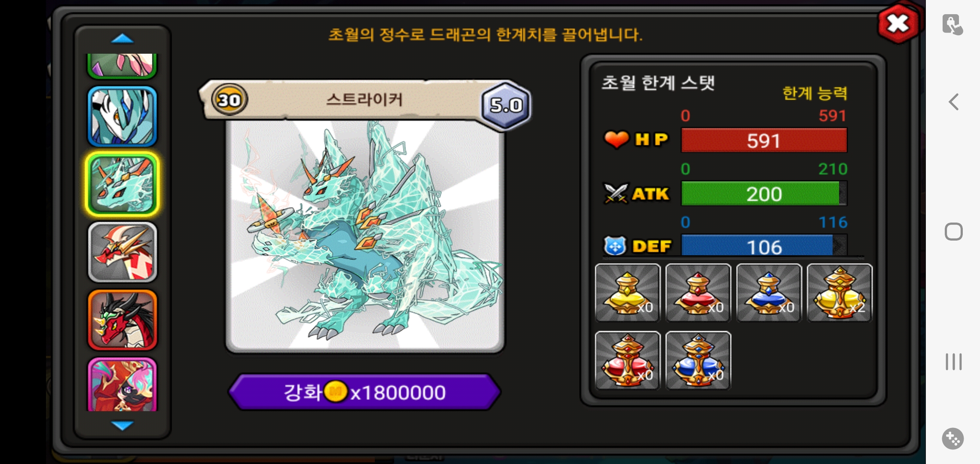
Task: Click the green ATK 200 bar
Action: (764, 194)
